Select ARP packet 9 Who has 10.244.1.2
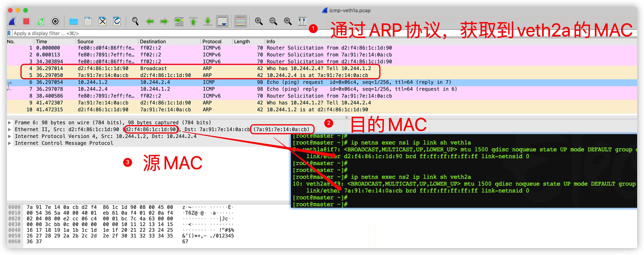This screenshot has height=255, width=644. 322,103
